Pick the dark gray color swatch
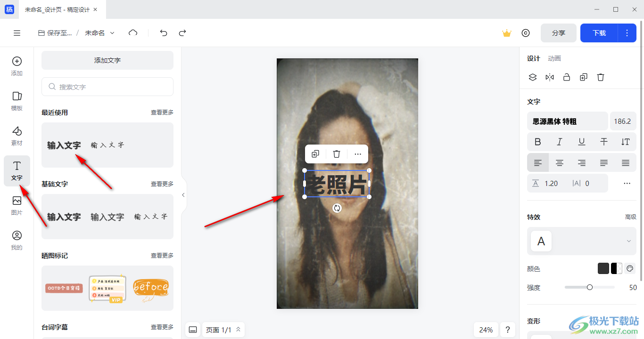This screenshot has height=339, width=644. click(x=603, y=268)
